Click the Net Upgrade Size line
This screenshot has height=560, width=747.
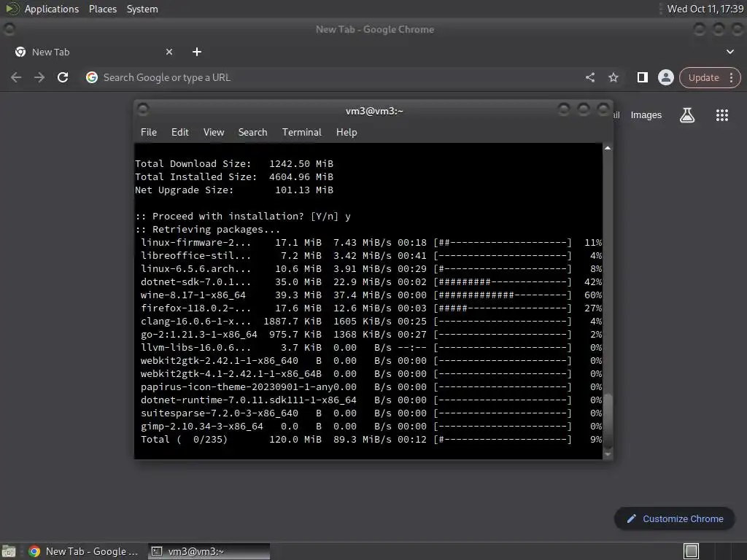(234, 190)
